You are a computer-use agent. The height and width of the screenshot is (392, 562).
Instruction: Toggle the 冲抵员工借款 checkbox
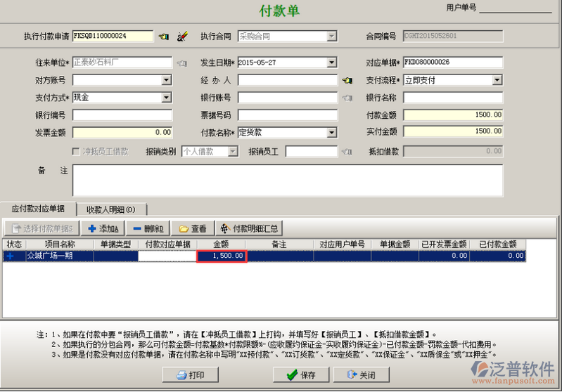[x=76, y=152]
